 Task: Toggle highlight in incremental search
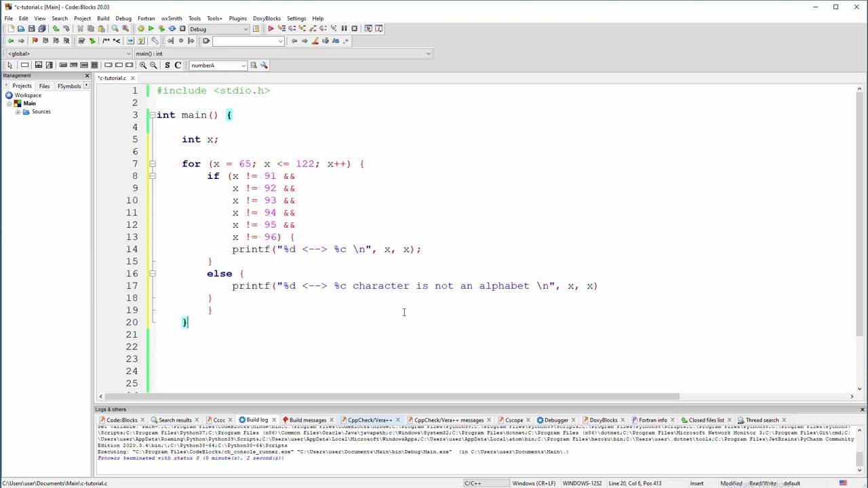(315, 41)
